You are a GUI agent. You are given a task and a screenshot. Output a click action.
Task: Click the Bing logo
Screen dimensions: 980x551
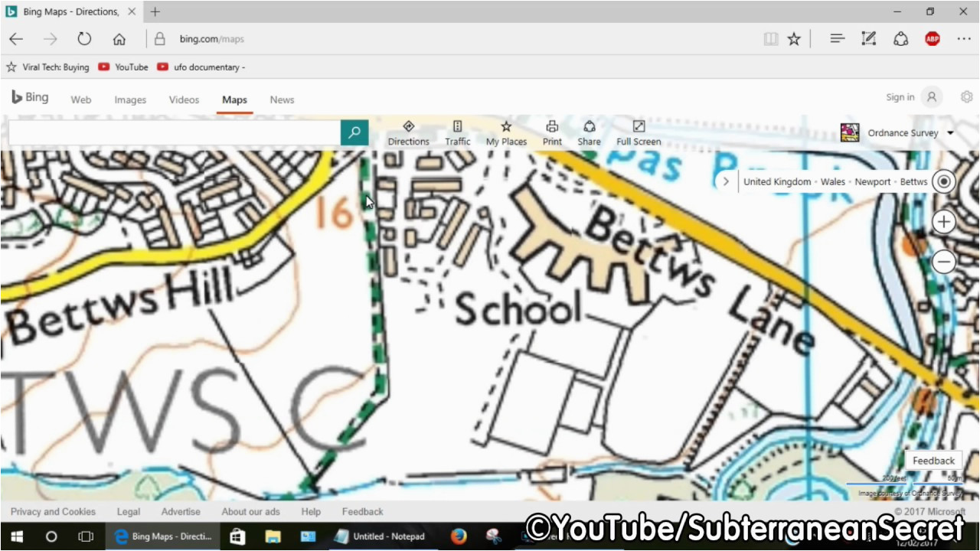(30, 97)
